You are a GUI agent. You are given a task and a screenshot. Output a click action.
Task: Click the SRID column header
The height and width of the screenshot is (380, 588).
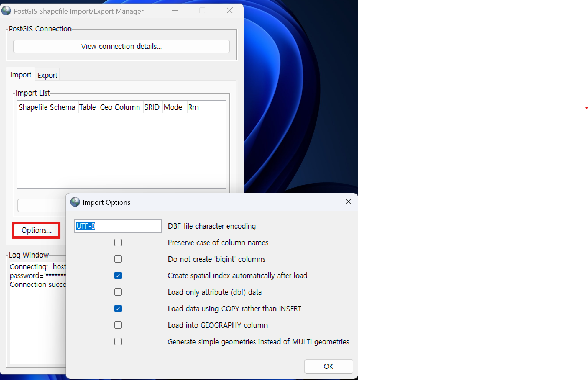coord(152,107)
